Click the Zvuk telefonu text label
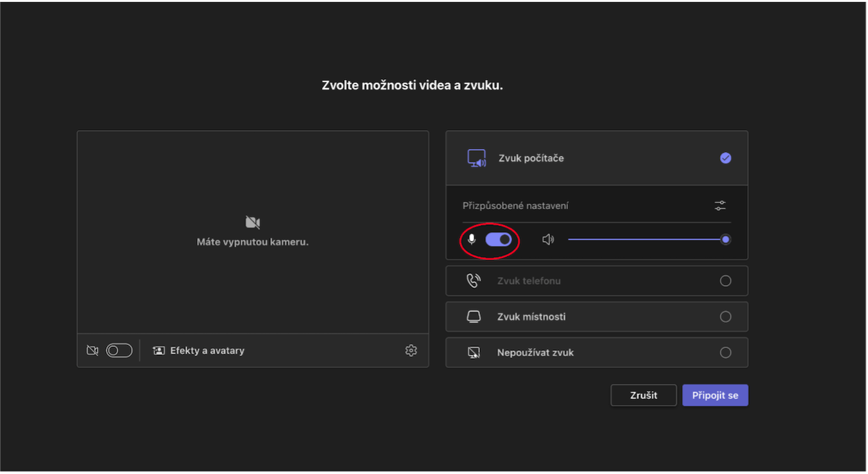The width and height of the screenshot is (868, 474). [x=529, y=281]
